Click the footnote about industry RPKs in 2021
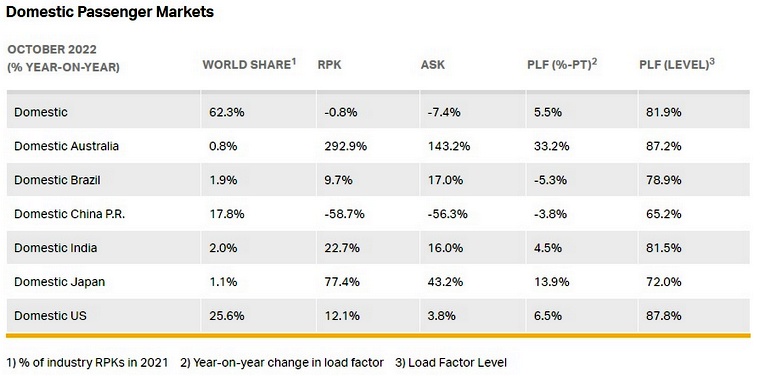 point(87,362)
